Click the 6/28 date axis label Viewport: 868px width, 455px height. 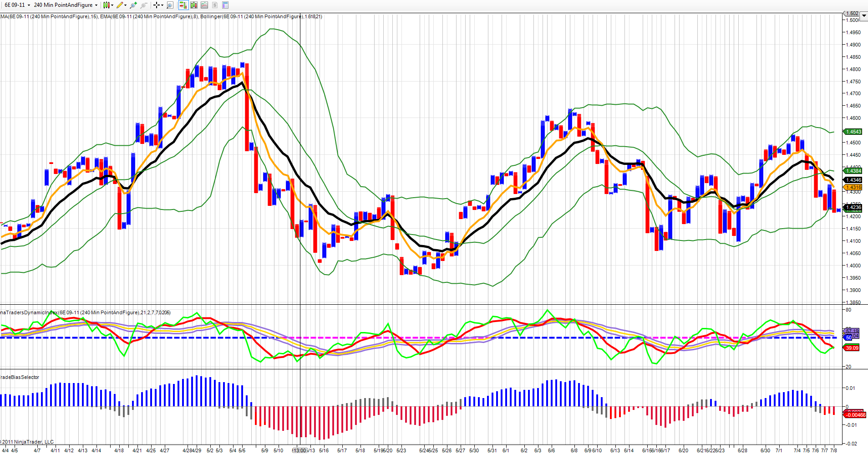point(742,450)
